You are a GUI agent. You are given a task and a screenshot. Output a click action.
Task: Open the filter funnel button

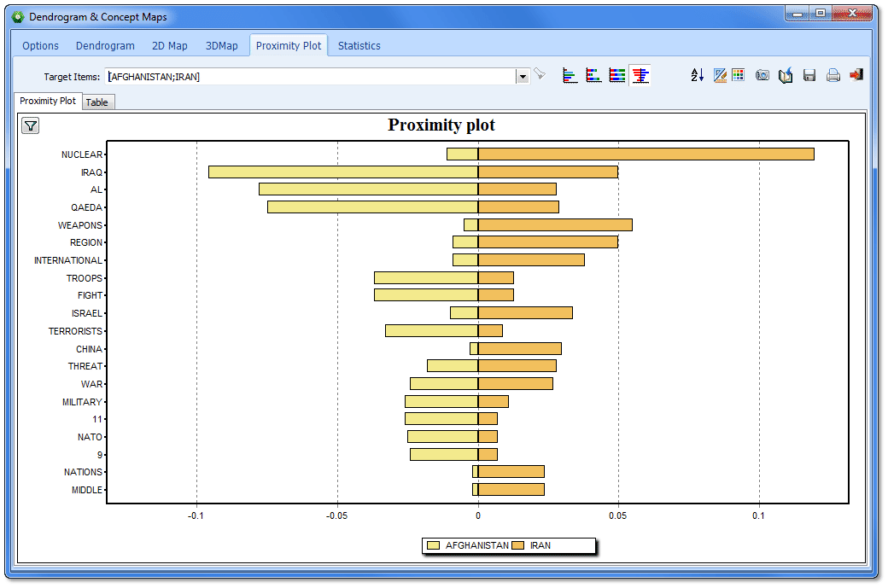coord(31,126)
